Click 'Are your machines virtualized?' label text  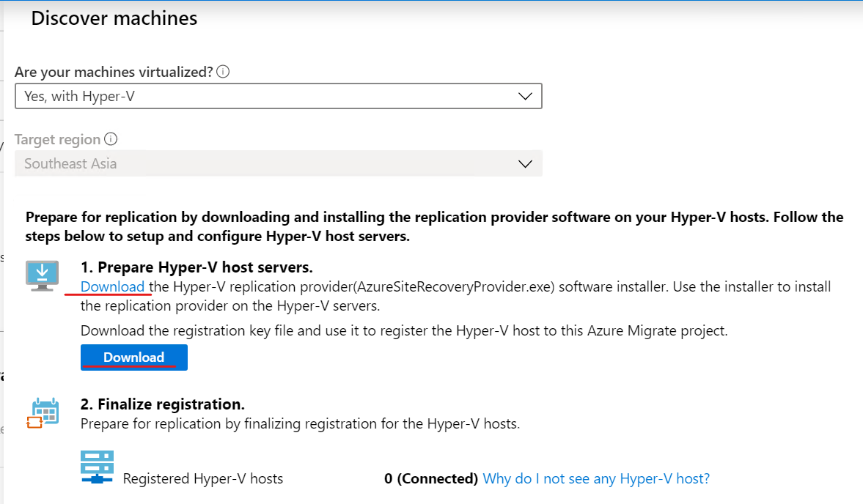click(114, 72)
